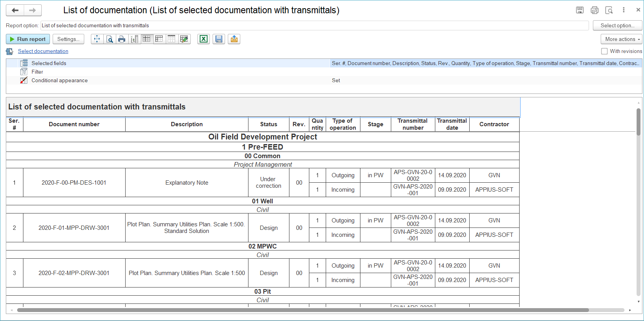Toggle the table headers view button
The height and width of the screenshot is (321, 644).
click(159, 39)
